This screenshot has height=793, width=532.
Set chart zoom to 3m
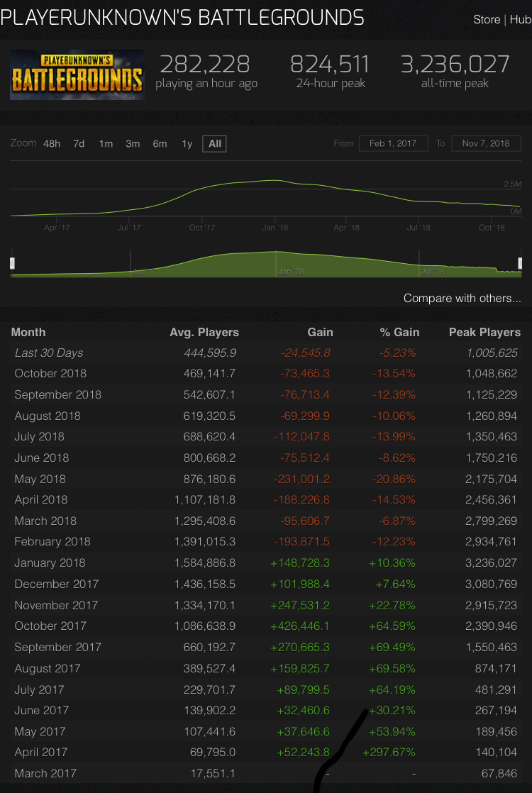pos(133,143)
